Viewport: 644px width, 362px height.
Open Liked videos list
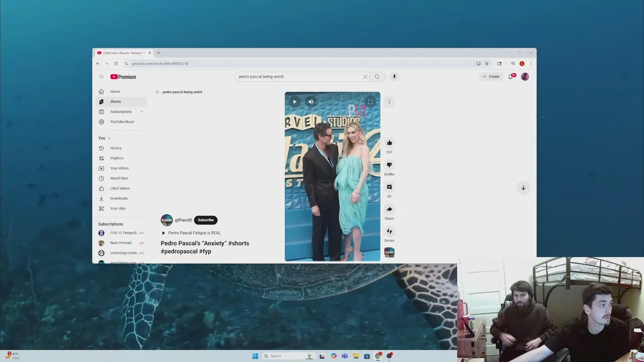[x=121, y=188]
